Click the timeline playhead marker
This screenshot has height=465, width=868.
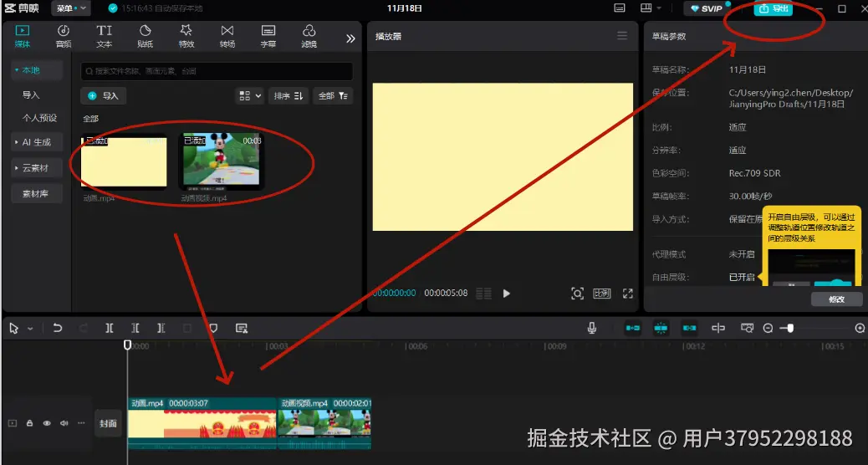[127, 345]
